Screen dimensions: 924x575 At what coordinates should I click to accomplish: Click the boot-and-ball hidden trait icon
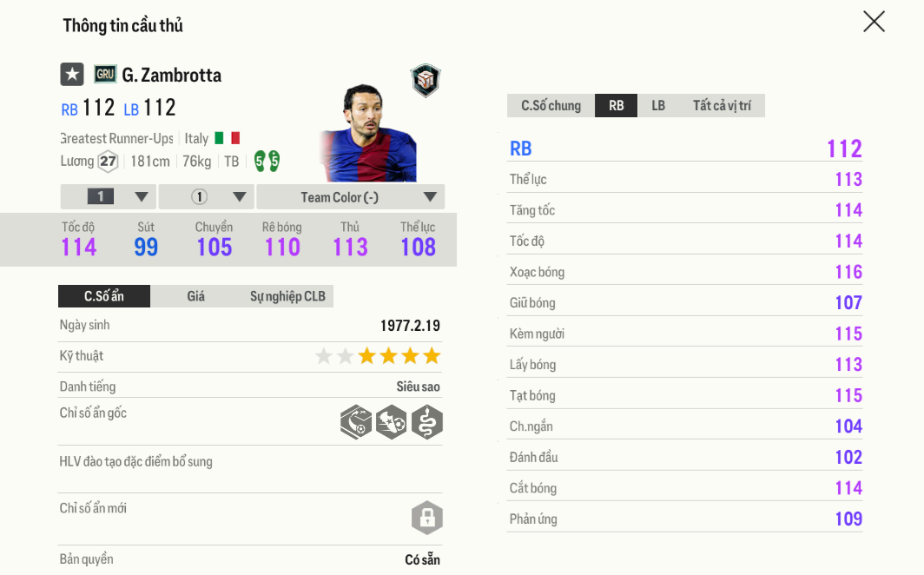point(392,422)
